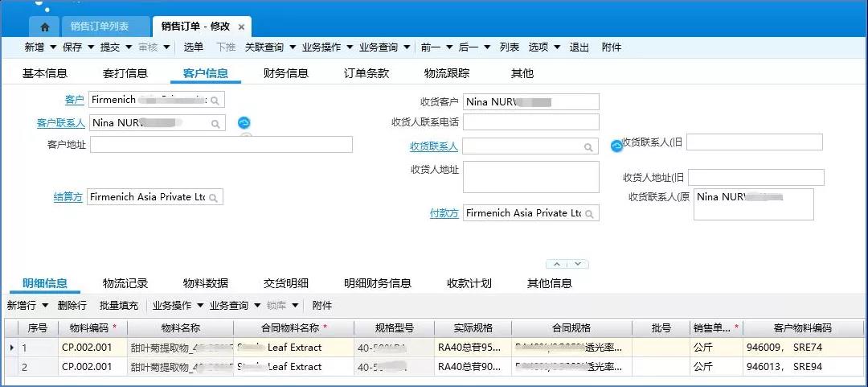
Task: Switch to 物流跟踪 tab
Action: (x=447, y=73)
